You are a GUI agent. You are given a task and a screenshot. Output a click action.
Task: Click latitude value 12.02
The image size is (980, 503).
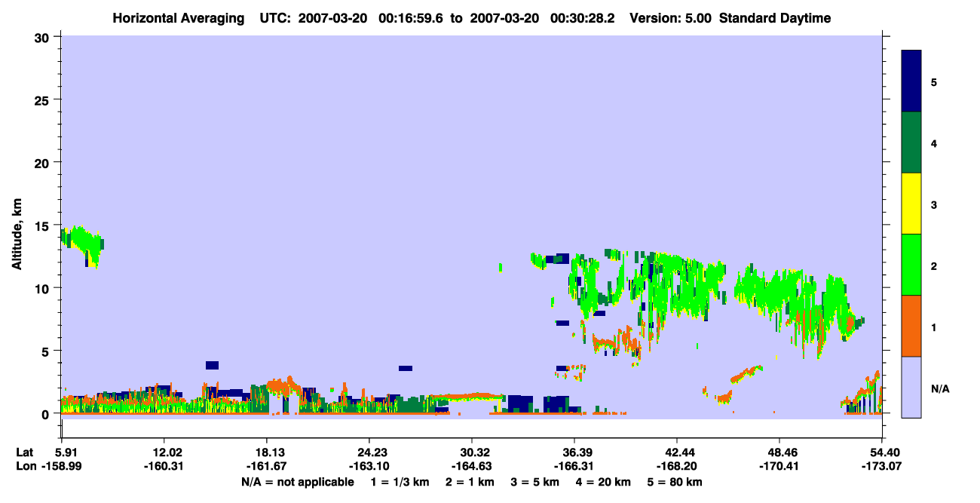coord(167,452)
